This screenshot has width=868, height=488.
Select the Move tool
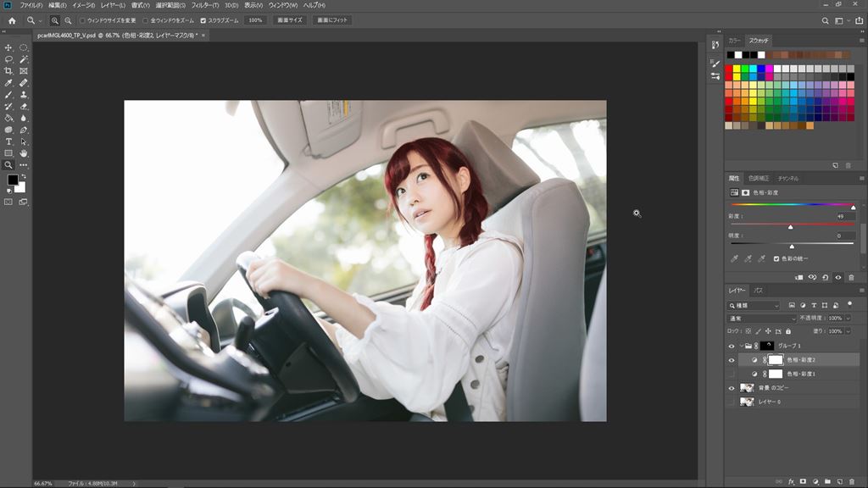click(x=8, y=47)
